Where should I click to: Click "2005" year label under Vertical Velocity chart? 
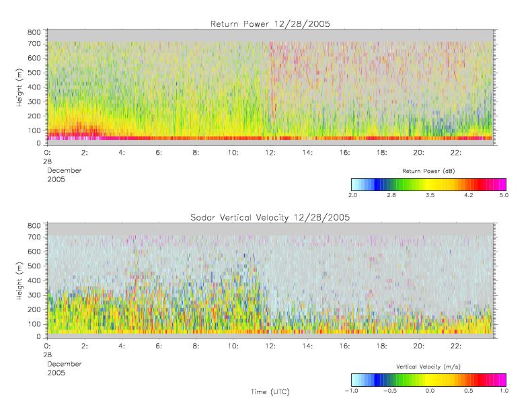coord(56,373)
